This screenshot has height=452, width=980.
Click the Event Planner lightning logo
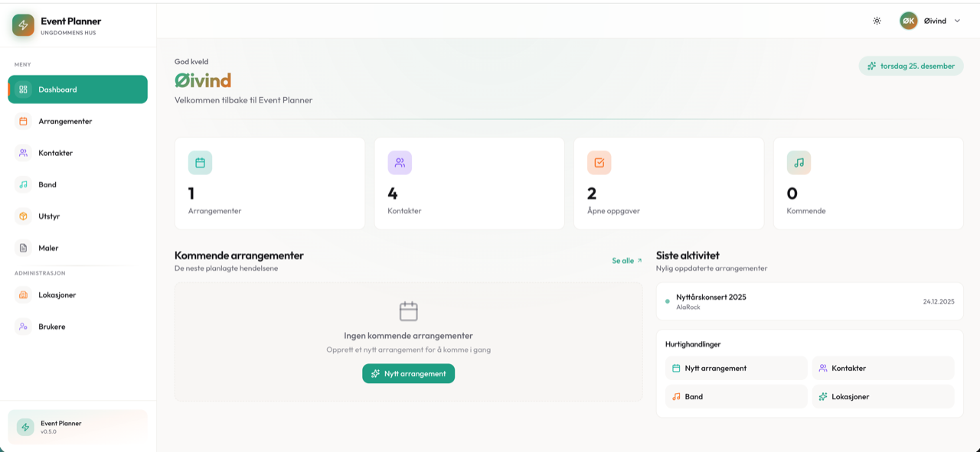pos(23,25)
